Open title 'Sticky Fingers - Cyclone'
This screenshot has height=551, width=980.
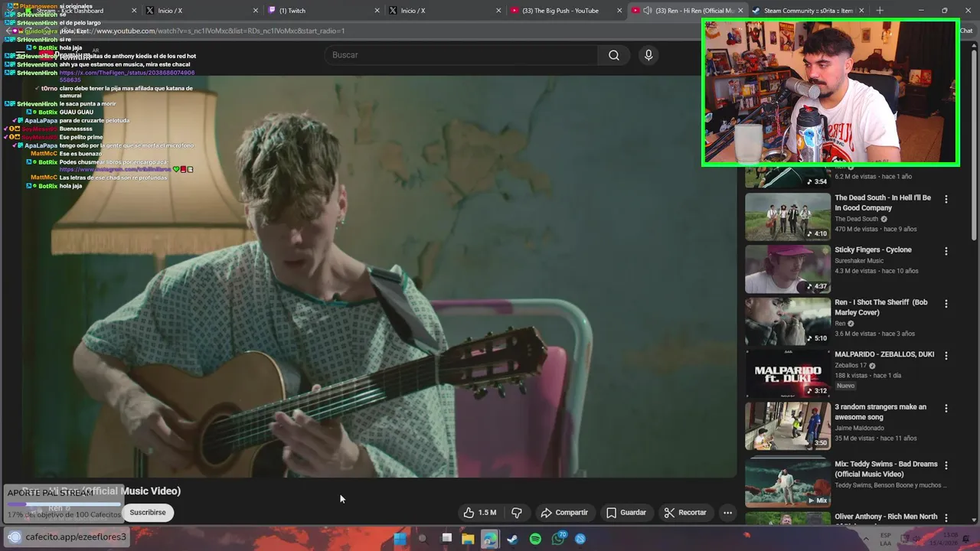(x=873, y=250)
